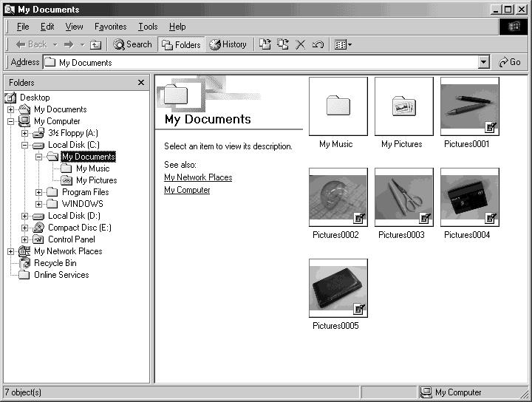Select the Local Disk (C:) drive icon
532x402 pixels.
(x=38, y=146)
